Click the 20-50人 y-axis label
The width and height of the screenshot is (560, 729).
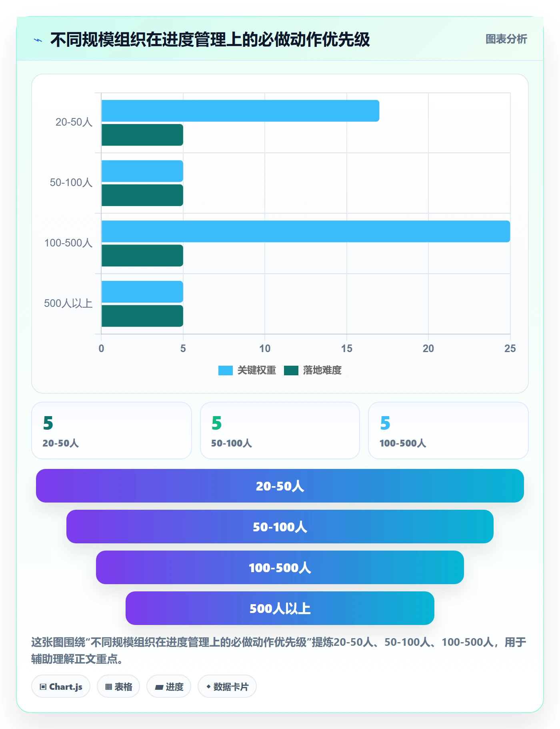(74, 122)
